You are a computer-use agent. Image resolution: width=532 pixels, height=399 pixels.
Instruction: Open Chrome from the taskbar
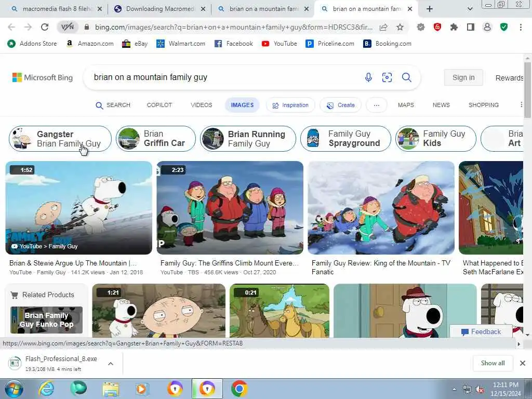(x=239, y=389)
